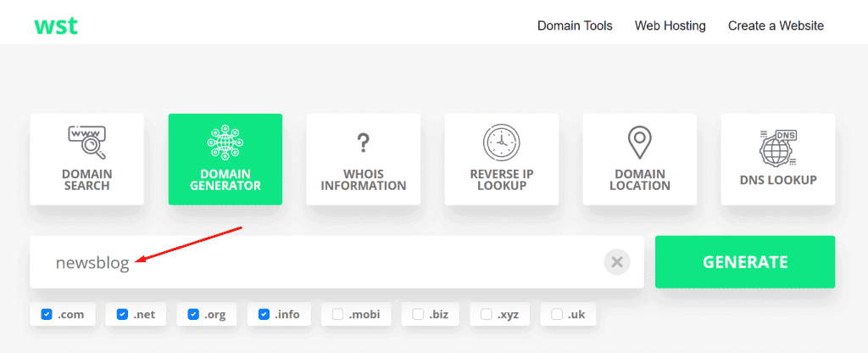
Task: Uncheck the .net extension checkbox
Action: [122, 315]
